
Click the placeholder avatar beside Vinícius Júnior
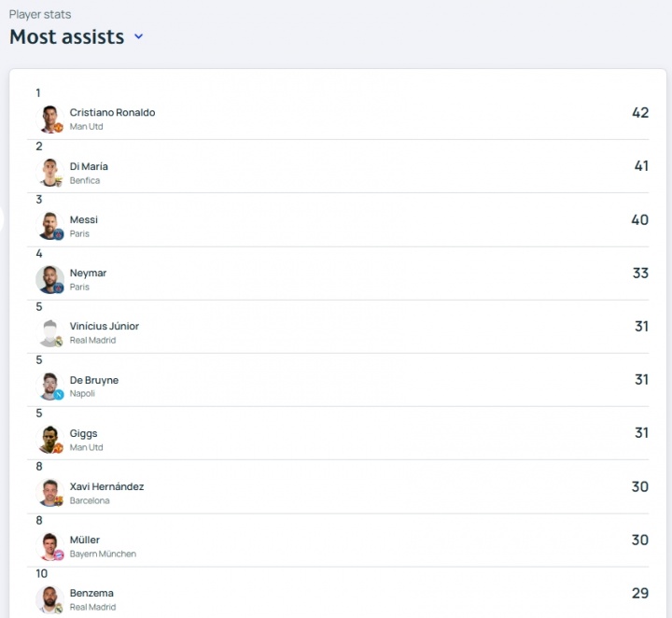click(x=49, y=332)
